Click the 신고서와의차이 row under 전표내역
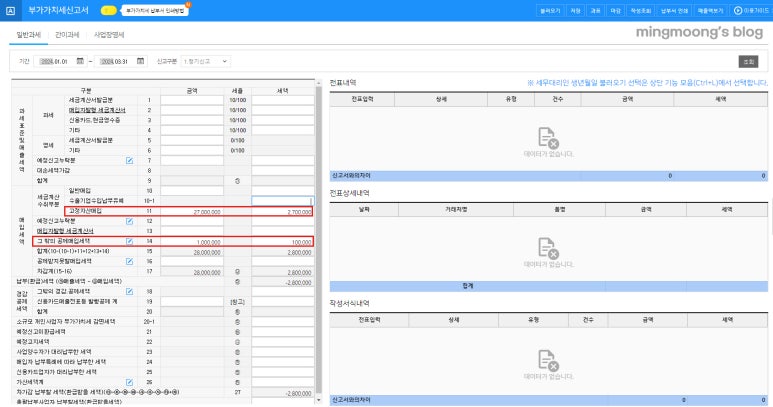This screenshot has width=773, height=407. [549, 175]
